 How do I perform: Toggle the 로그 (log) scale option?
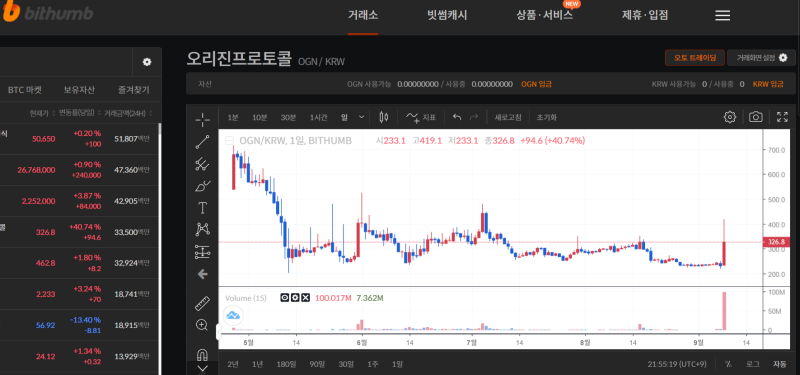[753, 364]
